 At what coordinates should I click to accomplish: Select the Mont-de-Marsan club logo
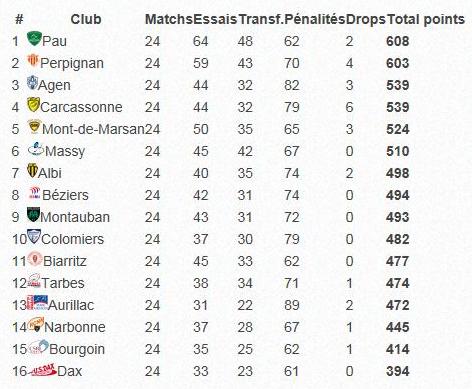click(x=34, y=127)
